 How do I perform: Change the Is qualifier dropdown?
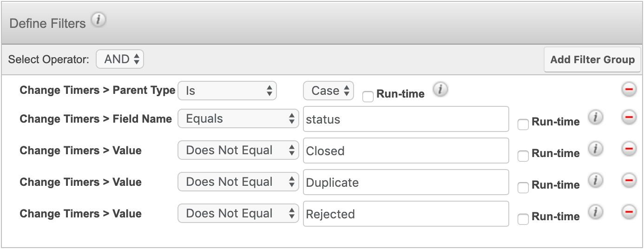tap(227, 91)
